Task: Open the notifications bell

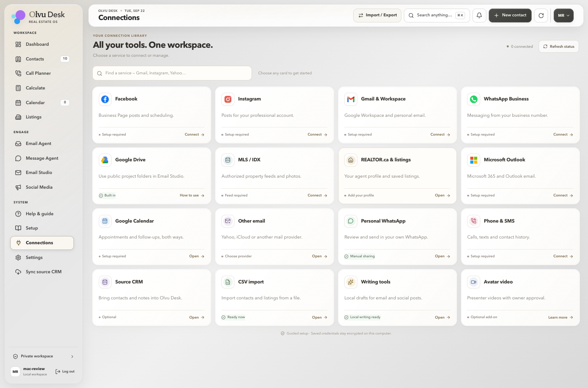Action: pyautogui.click(x=479, y=16)
